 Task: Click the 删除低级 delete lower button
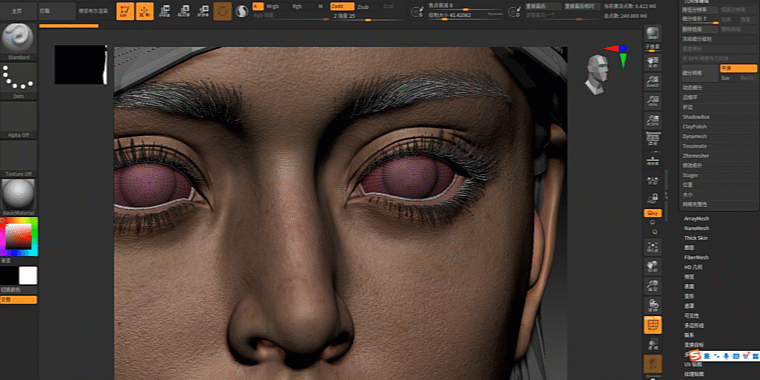pos(700,29)
